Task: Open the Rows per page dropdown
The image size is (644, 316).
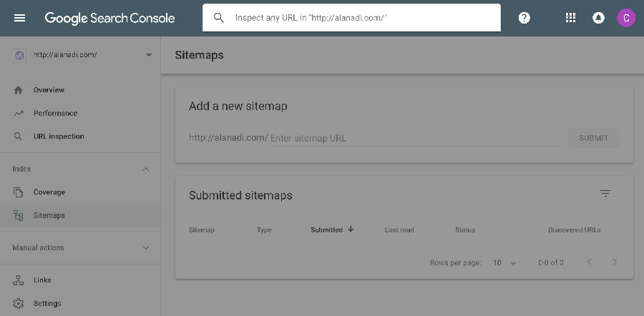Action: point(504,263)
